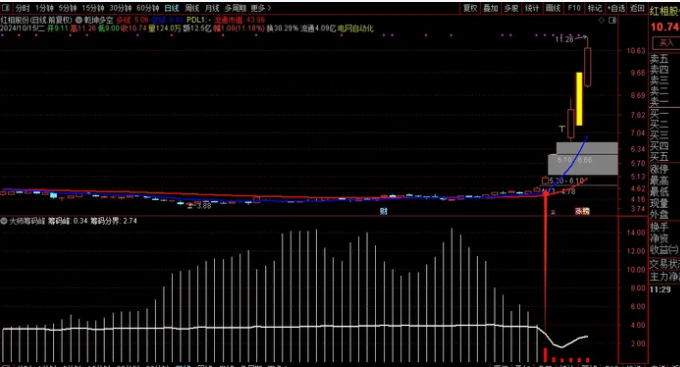Select the 卖四 ask row
Viewport: 680px width, 367px height.
659,70
